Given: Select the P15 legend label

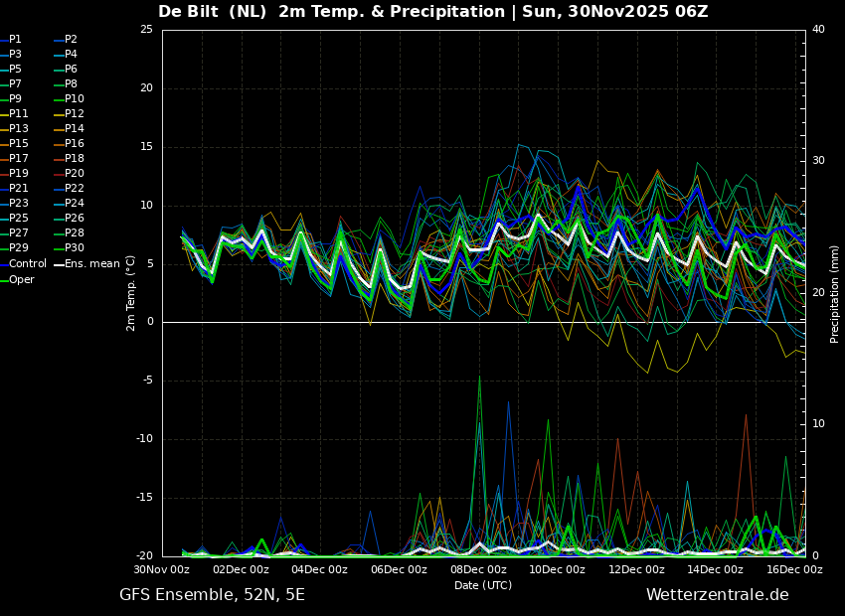Looking at the screenshot, I should pyautogui.click(x=19, y=144).
